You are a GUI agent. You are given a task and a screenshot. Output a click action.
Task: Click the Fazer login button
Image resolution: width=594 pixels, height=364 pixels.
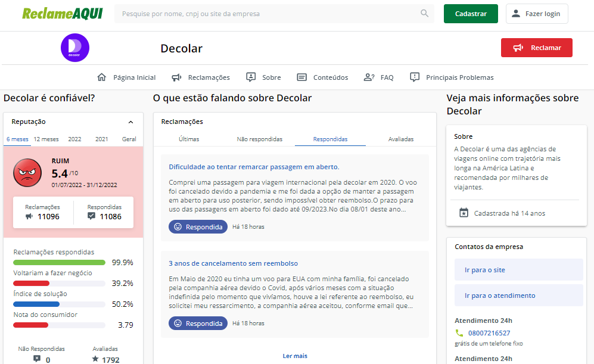pos(537,14)
